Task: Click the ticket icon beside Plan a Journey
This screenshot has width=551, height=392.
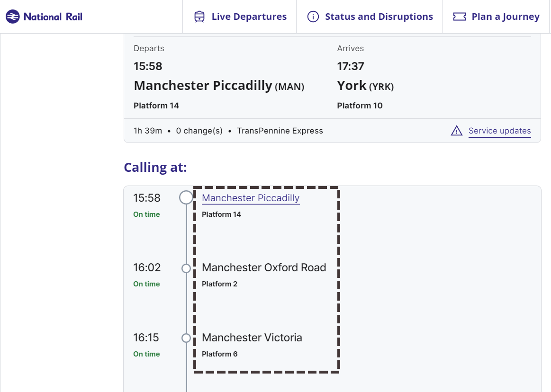Action: [459, 17]
